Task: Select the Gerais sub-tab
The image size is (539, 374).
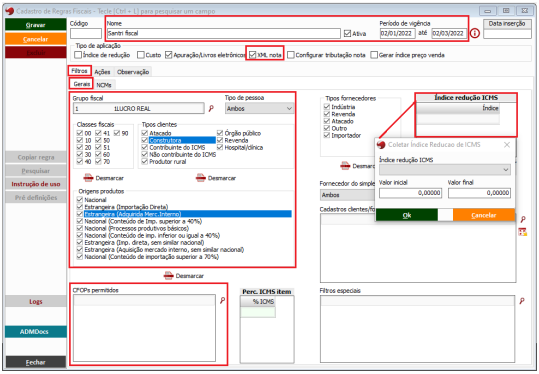Action: tap(81, 84)
